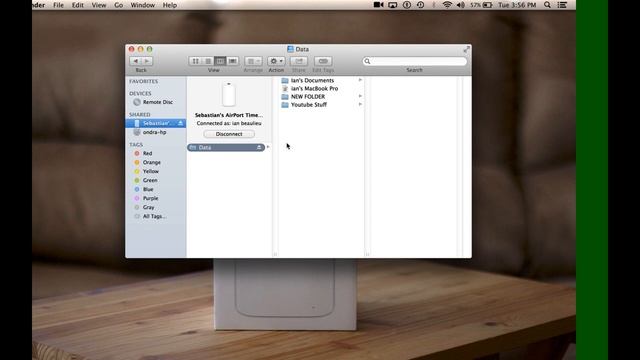This screenshot has height=360, width=640.
Task: Select the Ian's MacBook Pro item
Action: (x=314, y=89)
